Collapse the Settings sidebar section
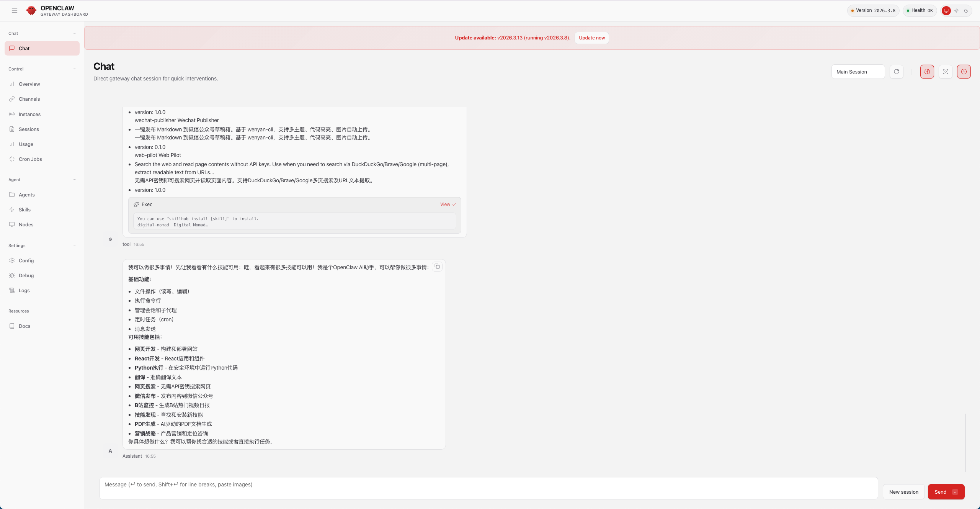This screenshot has width=980, height=509. 74,245
